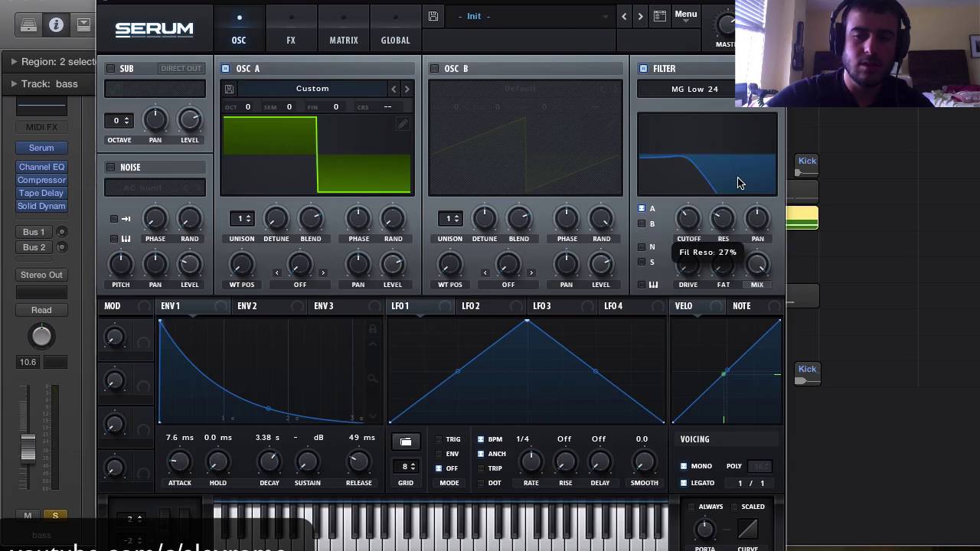Toggle filter routing checkbox N
Screen dimensions: 980x551
(x=642, y=246)
